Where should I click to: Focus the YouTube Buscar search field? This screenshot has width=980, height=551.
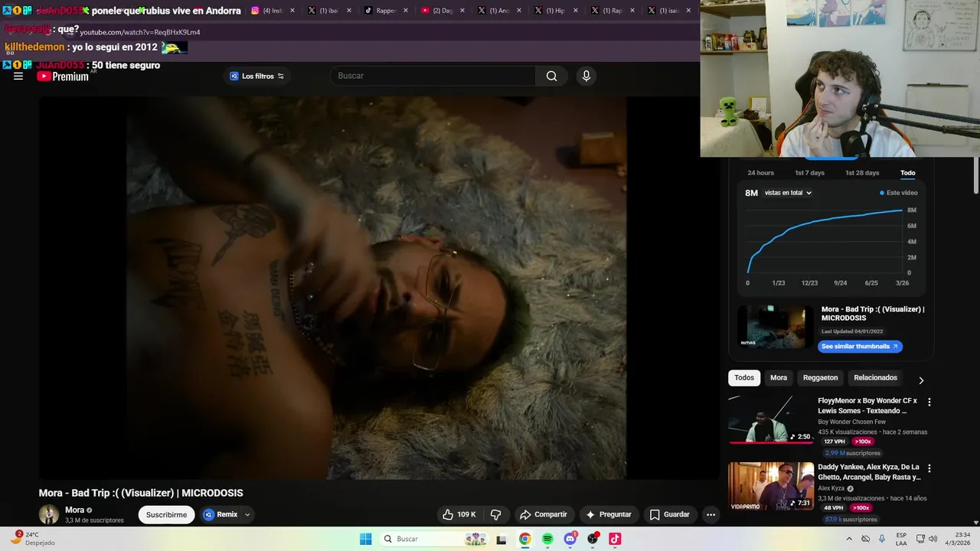tap(433, 76)
